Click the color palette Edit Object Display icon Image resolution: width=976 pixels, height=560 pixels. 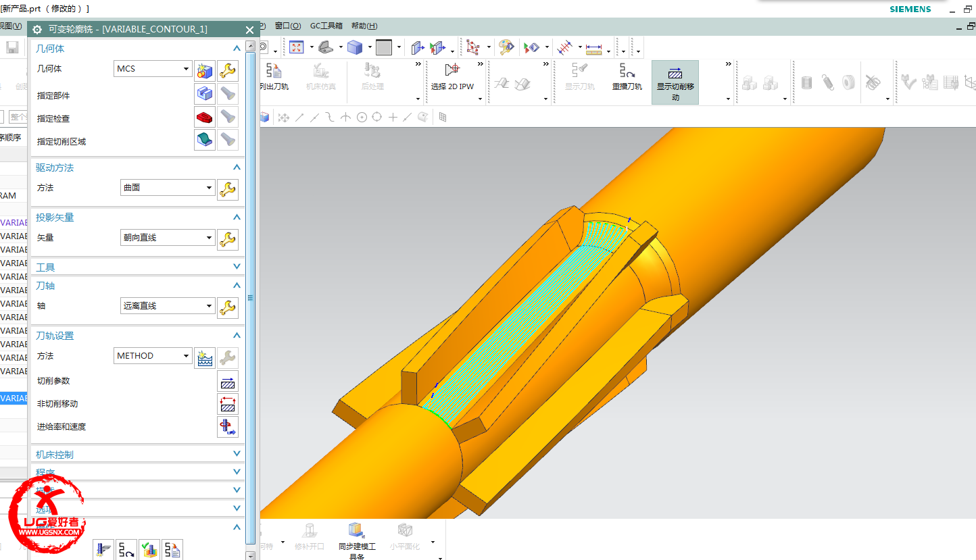click(x=506, y=47)
